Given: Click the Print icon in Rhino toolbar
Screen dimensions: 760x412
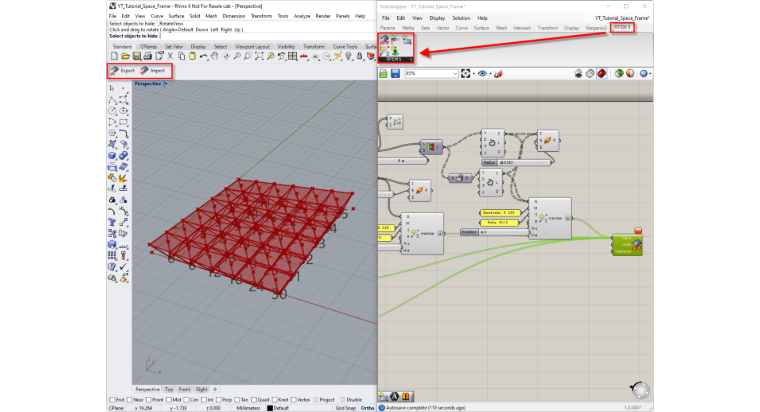Looking at the screenshot, I should 148,57.
